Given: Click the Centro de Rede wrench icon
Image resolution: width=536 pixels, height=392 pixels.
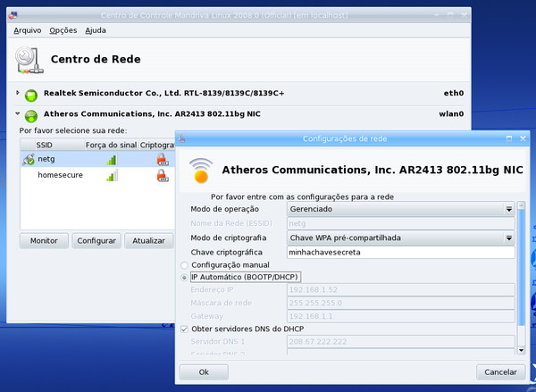Looking at the screenshot, I should tap(29, 61).
